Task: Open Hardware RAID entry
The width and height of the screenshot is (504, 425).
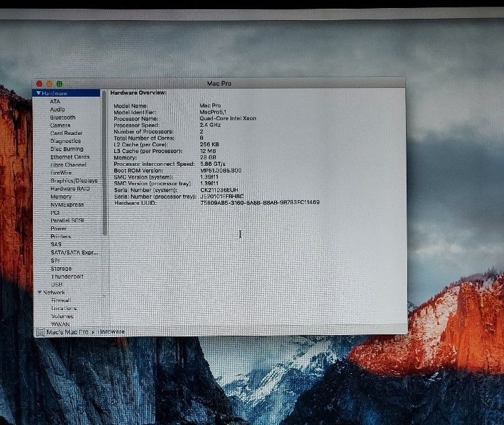Action: pos(70,189)
